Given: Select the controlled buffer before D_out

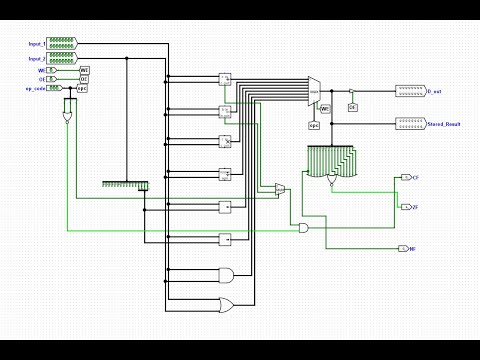Looking at the screenshot, I should point(351,91).
